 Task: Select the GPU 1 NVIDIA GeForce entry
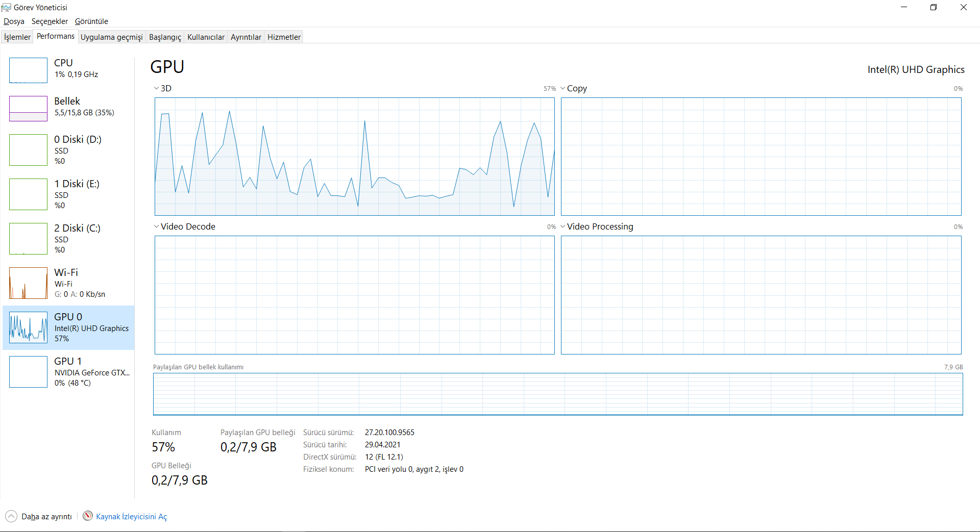69,372
